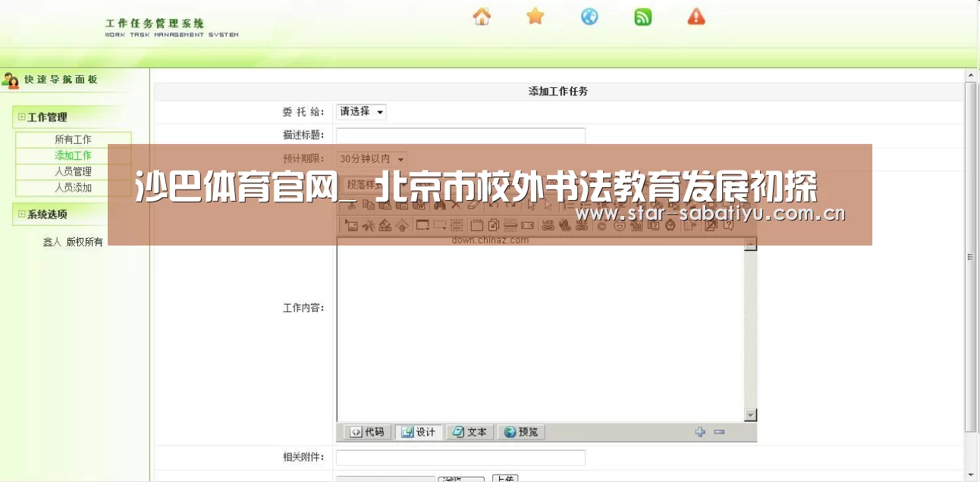Switch editor to 代码 mode
The height and width of the screenshot is (482, 980).
368,432
